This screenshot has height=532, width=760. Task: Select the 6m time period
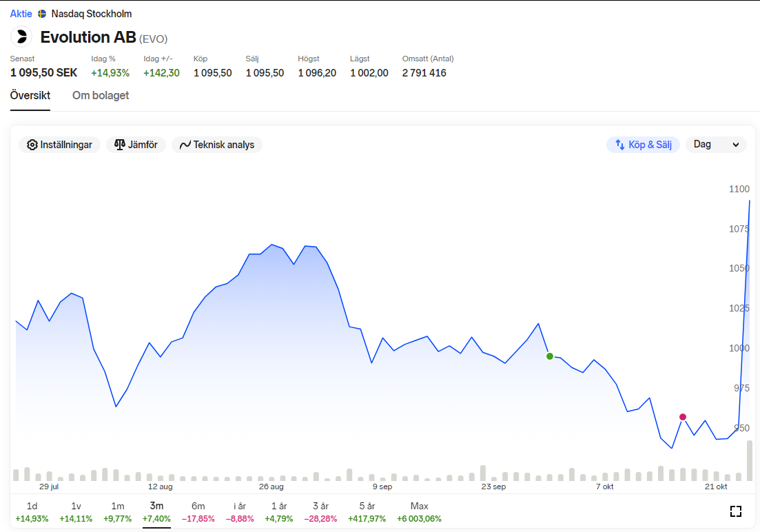pos(198,512)
